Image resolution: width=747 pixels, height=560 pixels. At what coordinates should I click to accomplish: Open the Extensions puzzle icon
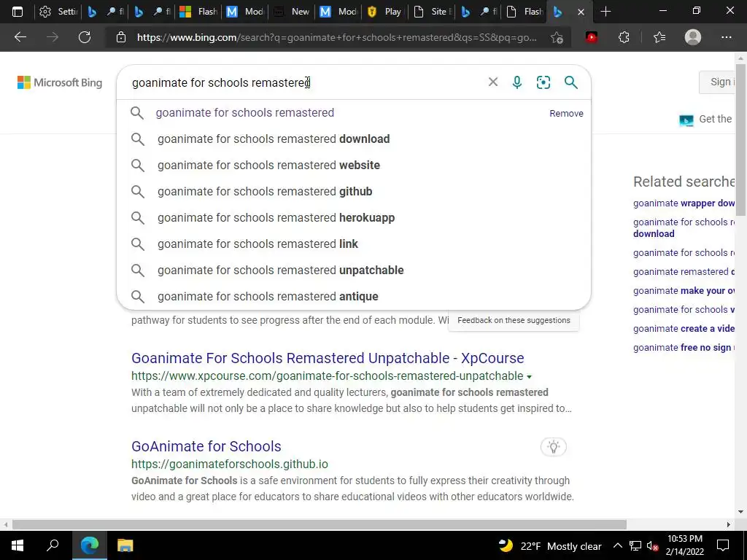coord(624,37)
